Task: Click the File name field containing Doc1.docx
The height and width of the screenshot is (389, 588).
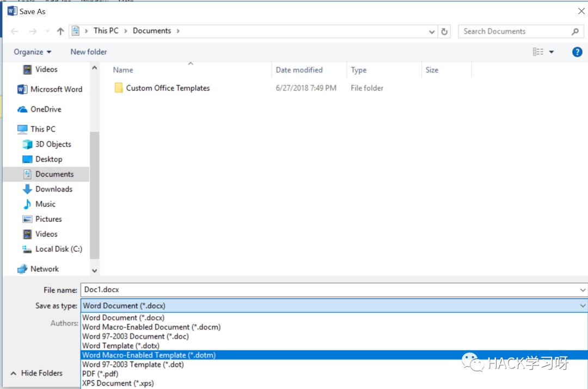Action: [x=330, y=289]
